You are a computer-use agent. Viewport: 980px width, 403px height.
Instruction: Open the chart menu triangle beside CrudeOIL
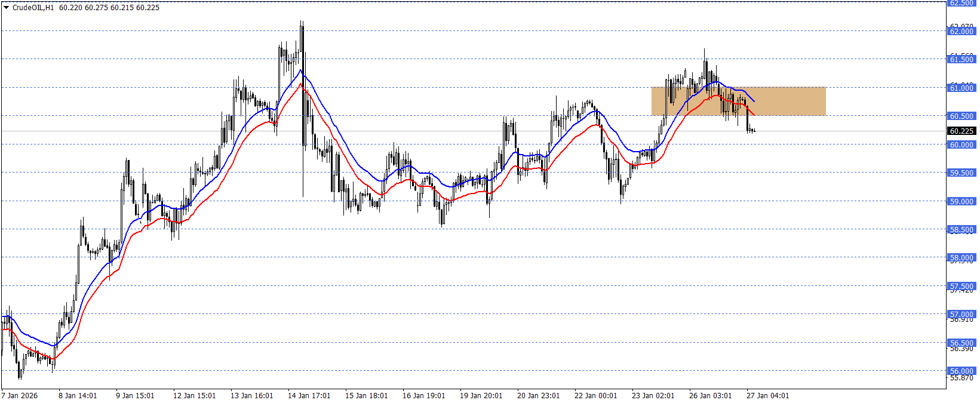pyautogui.click(x=6, y=8)
